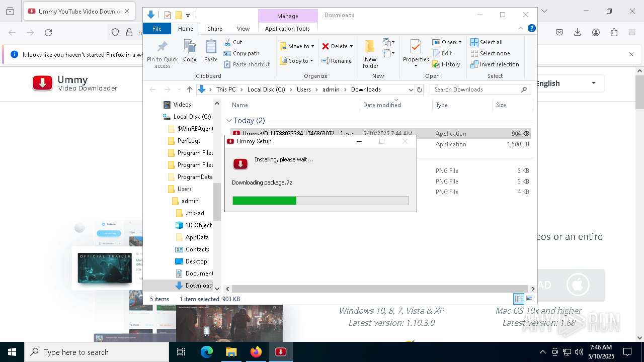
Task: Open Properties from ribbon
Action: (416, 54)
